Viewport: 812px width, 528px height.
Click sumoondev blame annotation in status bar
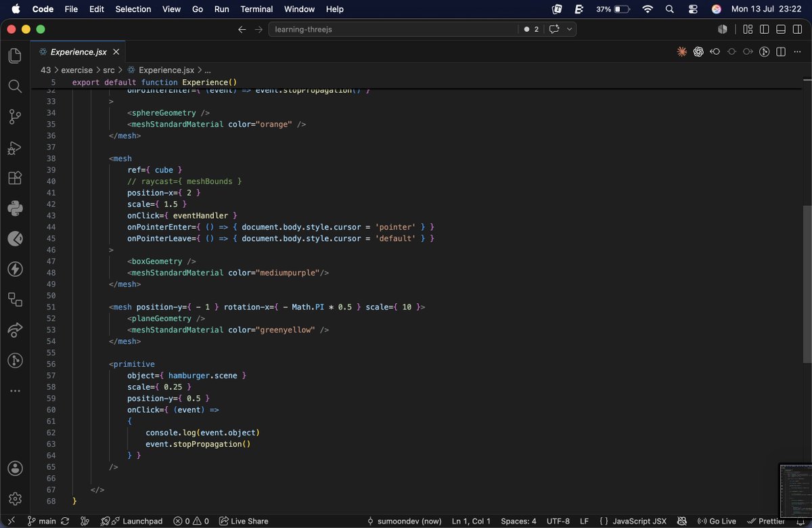(405, 521)
